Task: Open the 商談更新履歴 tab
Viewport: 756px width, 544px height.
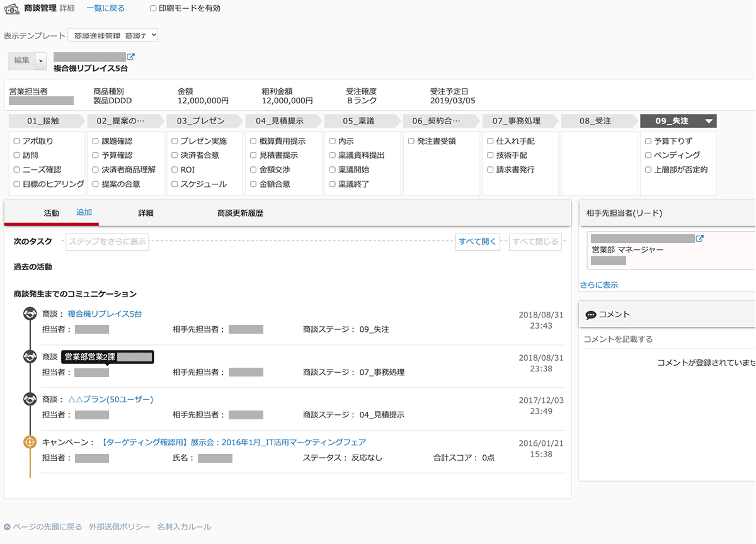Action: (x=240, y=213)
